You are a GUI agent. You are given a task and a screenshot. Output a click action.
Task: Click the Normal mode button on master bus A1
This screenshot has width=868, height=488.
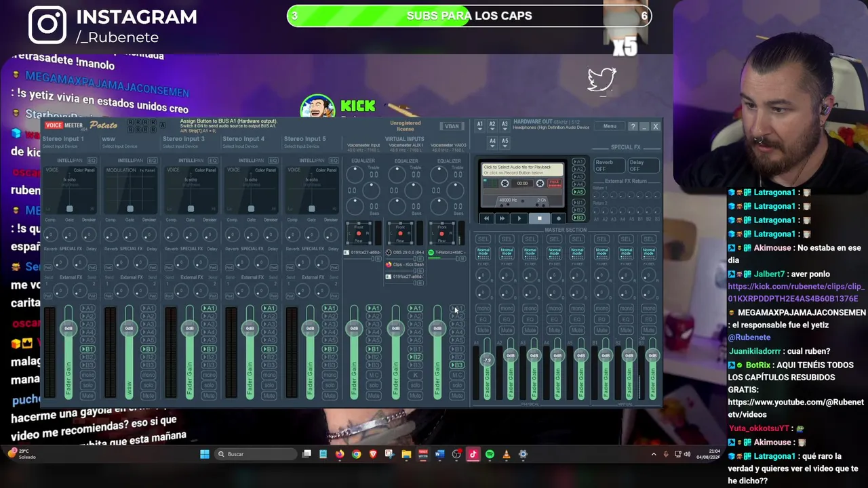[483, 252]
